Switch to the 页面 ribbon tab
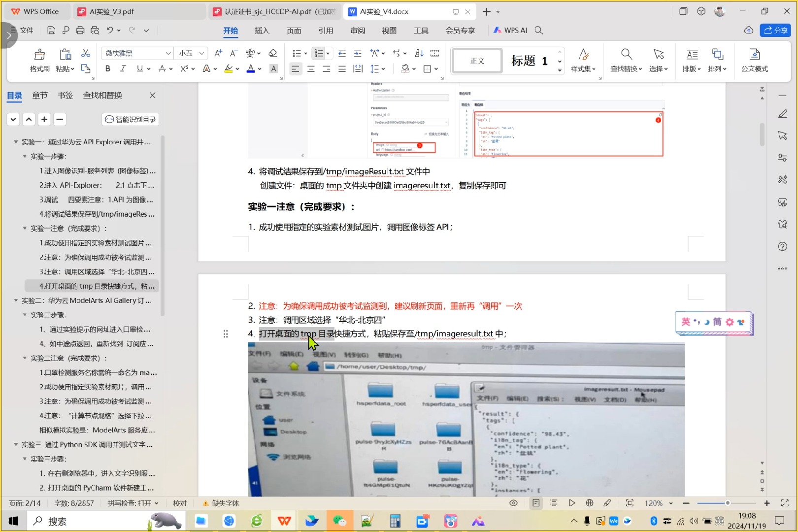The height and width of the screenshot is (532, 798). click(294, 31)
